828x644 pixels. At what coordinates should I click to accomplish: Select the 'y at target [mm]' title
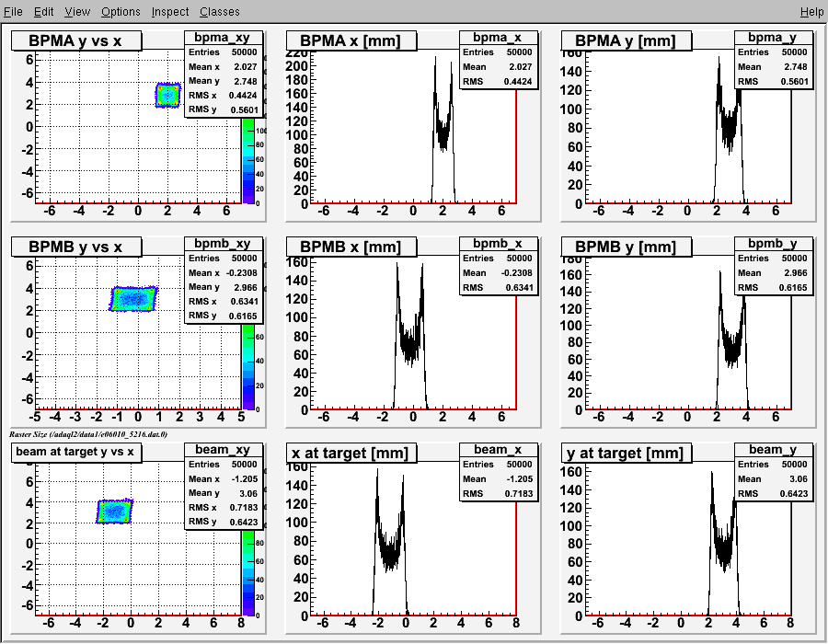(x=626, y=453)
